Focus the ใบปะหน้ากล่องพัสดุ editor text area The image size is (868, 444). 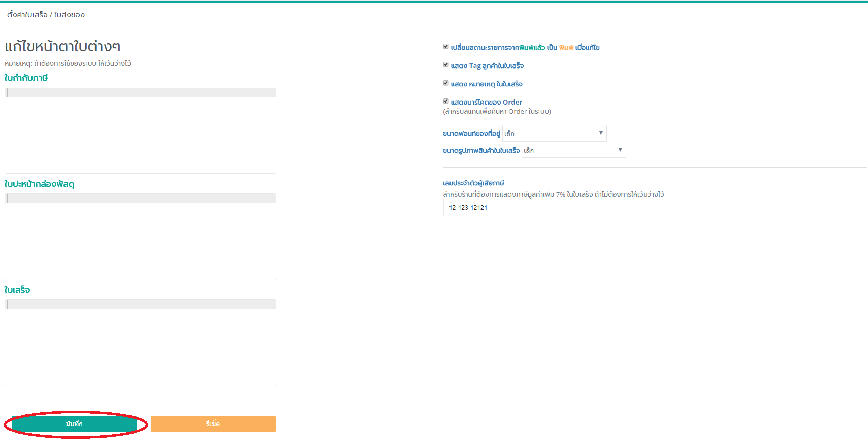tap(140, 241)
